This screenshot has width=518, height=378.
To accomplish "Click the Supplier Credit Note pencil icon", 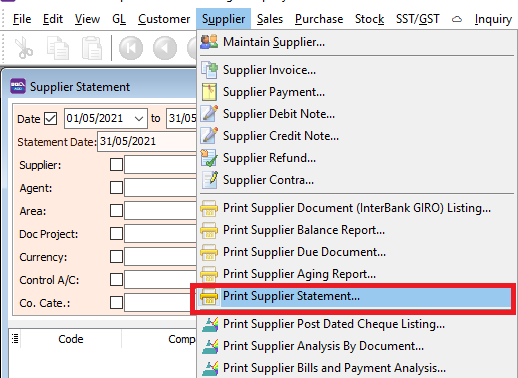I will 210,136.
